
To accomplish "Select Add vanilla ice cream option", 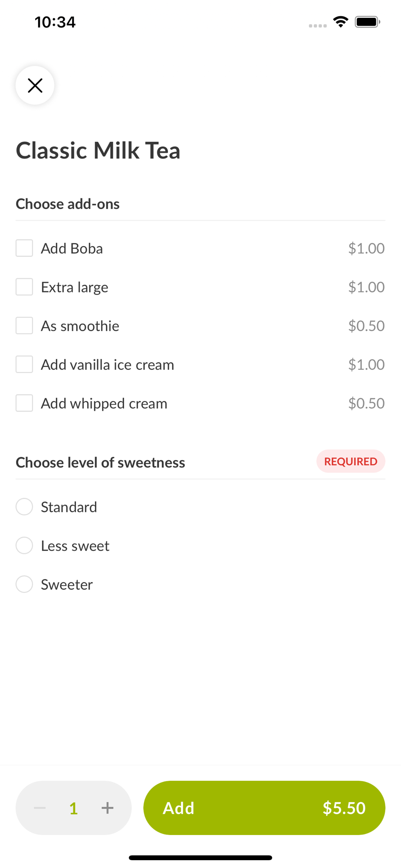I will tap(24, 365).
